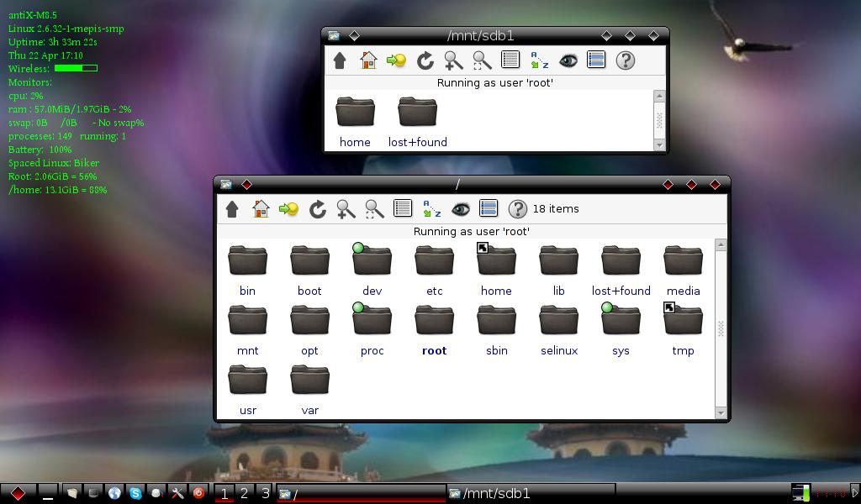Rescan the /mnt/sdb1 directory
861x504 pixels.
click(x=425, y=60)
